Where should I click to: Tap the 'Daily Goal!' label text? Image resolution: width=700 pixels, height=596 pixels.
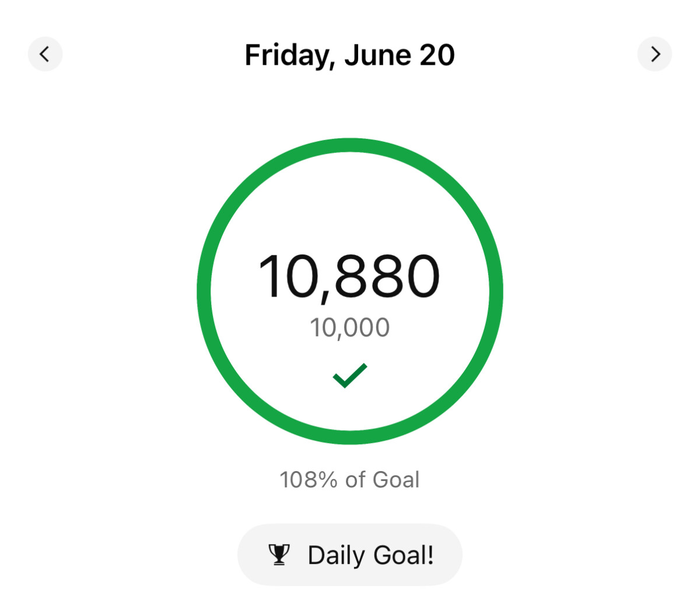coord(371,555)
